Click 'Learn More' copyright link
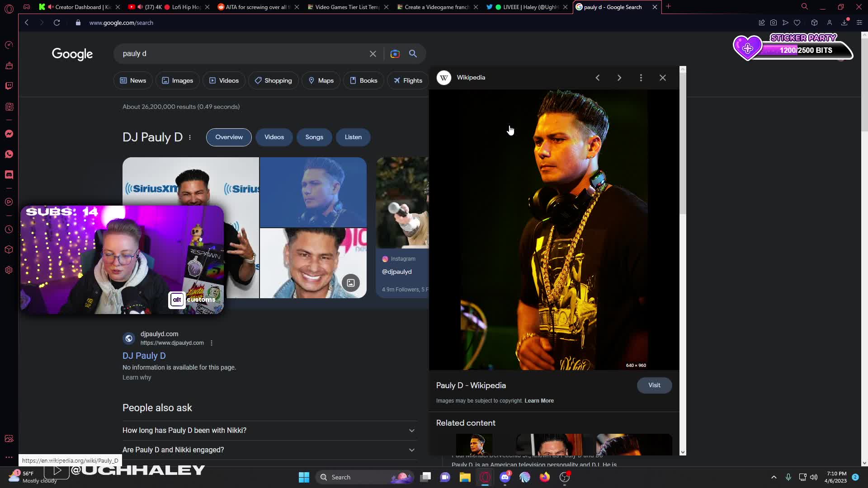Screen dimensions: 868x488 pos(539,401)
